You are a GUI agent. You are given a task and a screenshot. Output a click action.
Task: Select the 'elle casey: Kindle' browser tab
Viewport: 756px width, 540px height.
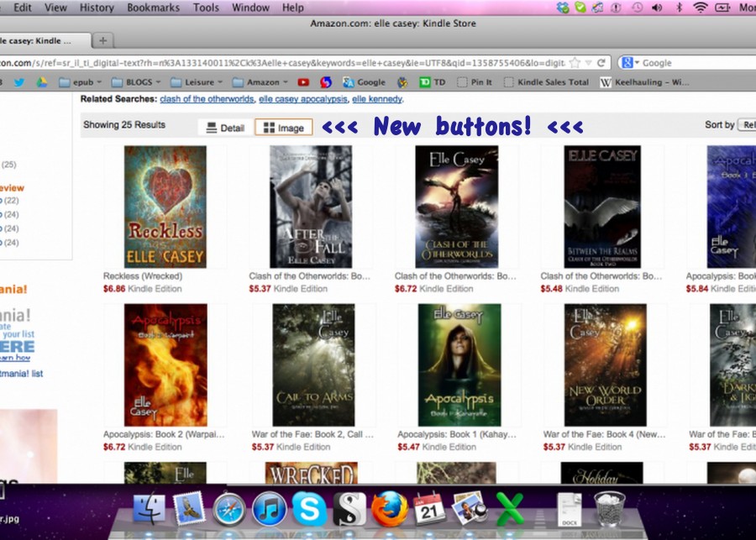click(x=45, y=41)
